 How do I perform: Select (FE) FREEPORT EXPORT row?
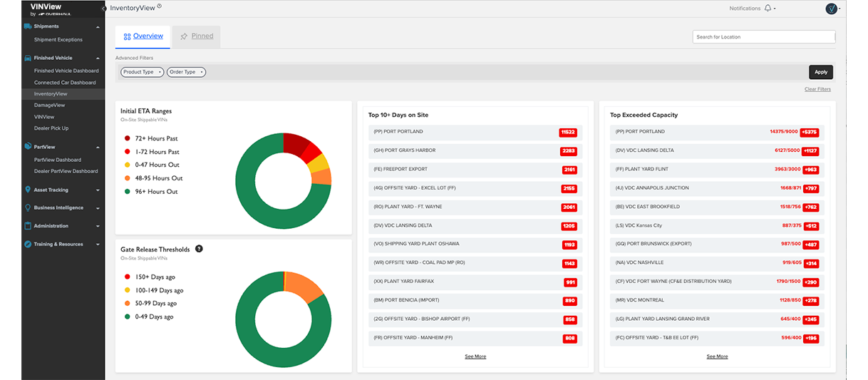(x=475, y=170)
